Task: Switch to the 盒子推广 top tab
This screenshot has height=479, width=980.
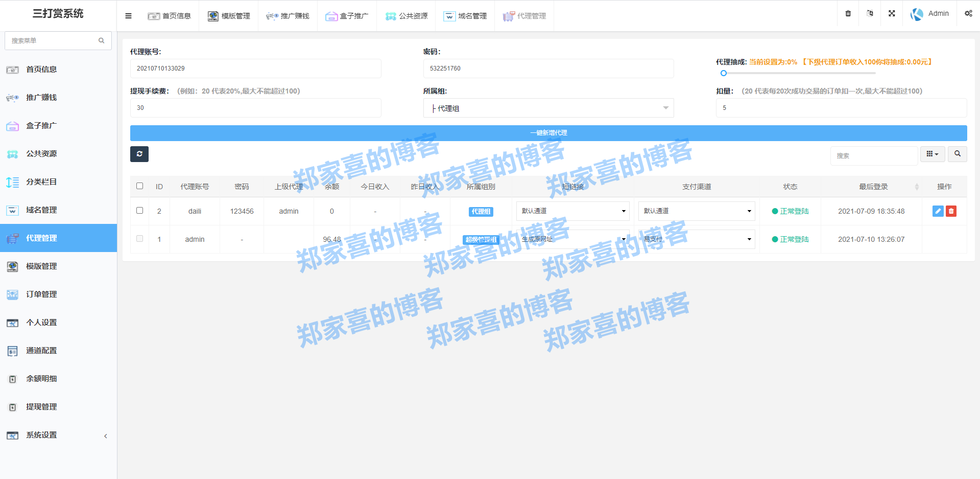Action: pos(347,16)
